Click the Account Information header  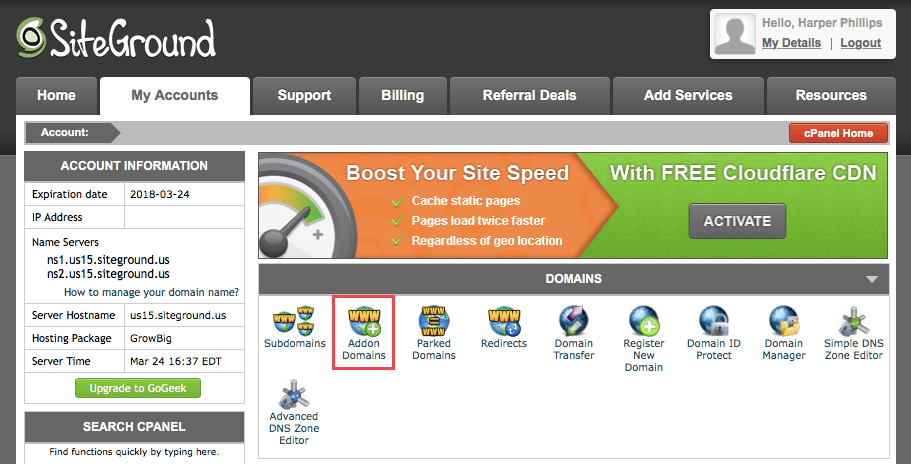coord(134,166)
